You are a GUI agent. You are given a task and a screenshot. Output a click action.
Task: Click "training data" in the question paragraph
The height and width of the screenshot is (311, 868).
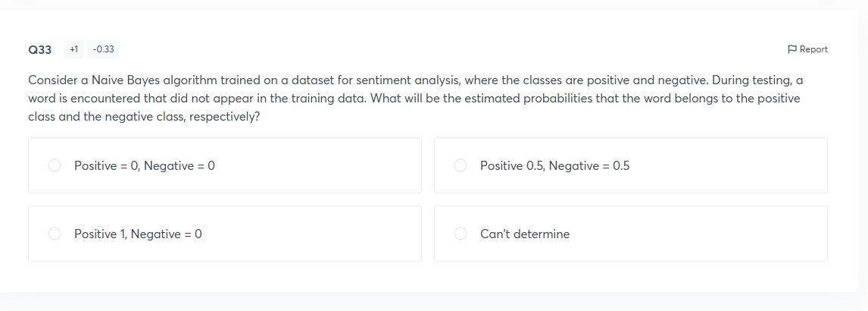coord(330,99)
